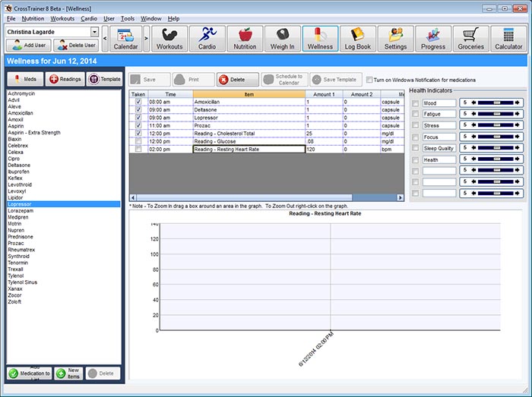Screen dimensions: 532x397
Task: Show the Template list
Action: 105,79
